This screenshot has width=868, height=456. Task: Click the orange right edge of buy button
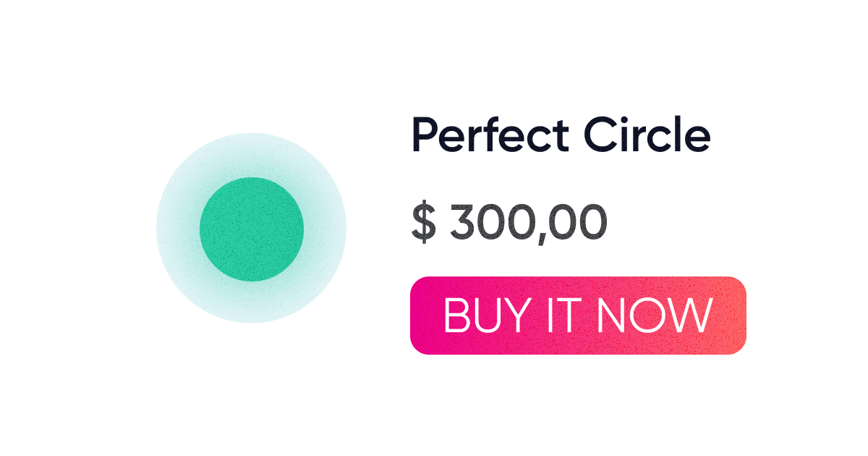click(736, 316)
